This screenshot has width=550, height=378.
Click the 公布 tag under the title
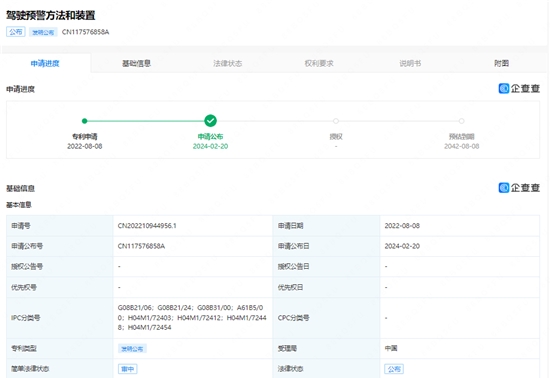tap(16, 32)
